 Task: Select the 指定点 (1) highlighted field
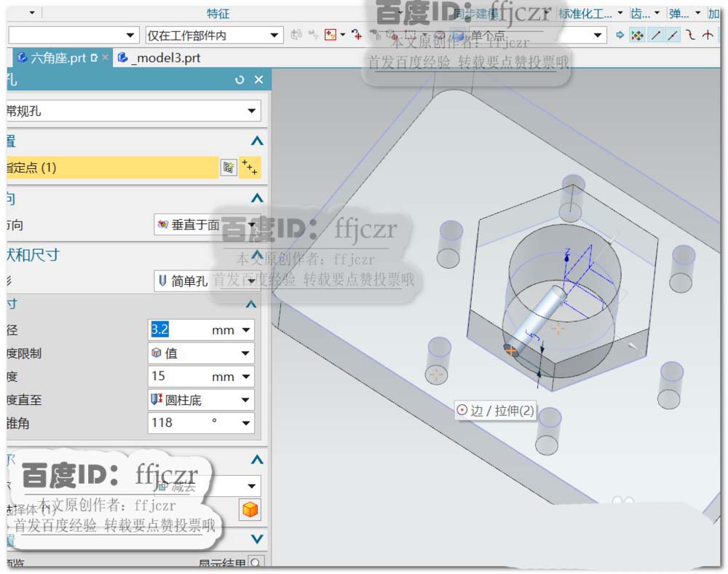[112, 168]
